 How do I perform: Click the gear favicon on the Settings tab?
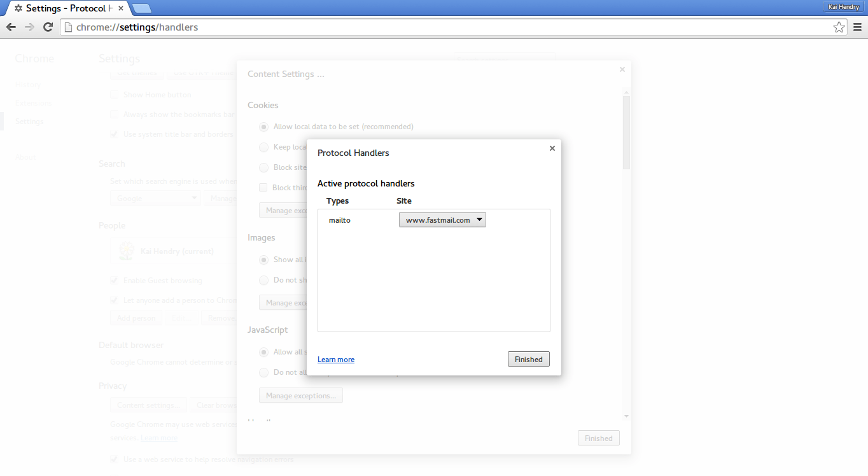pos(18,8)
